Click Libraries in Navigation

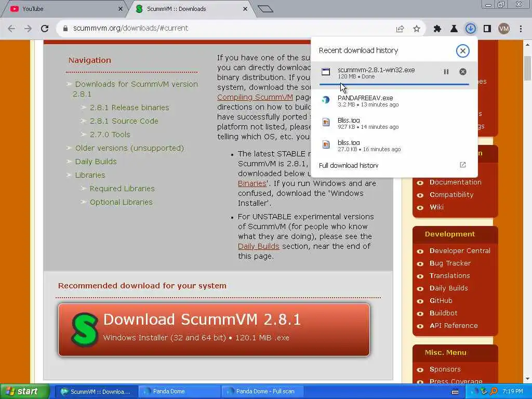[90, 175]
